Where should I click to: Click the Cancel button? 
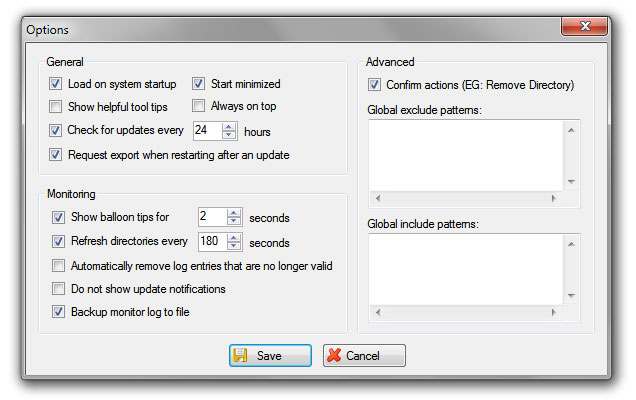point(364,355)
